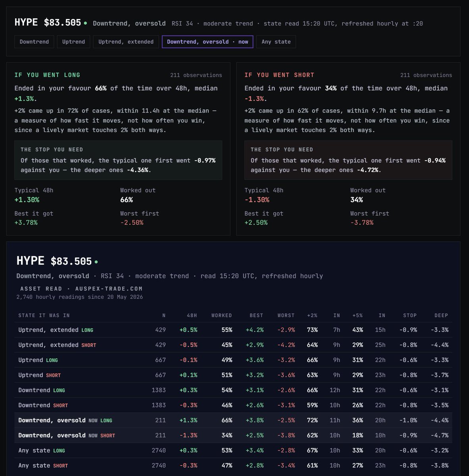The image size is (469, 476).
Task: Click the "WORKED" column header
Action: click(x=222, y=315)
